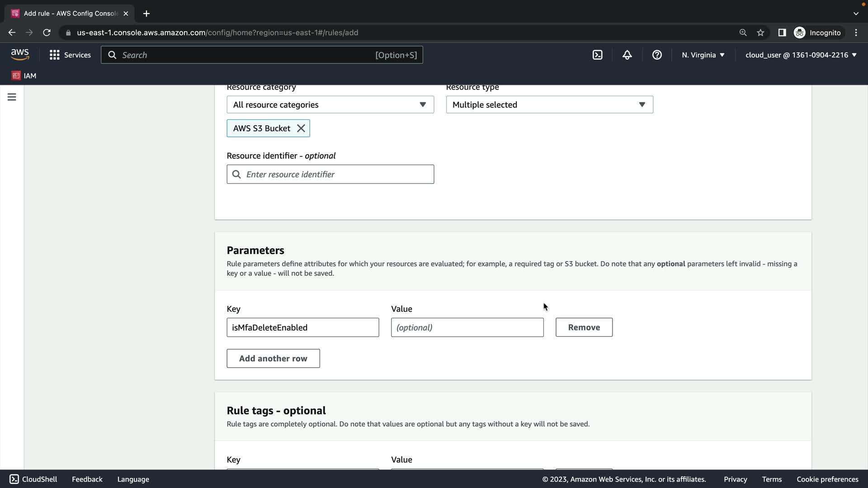The image size is (868, 488).
Task: Open the CloudShell icon in top navigation
Action: click(x=597, y=55)
